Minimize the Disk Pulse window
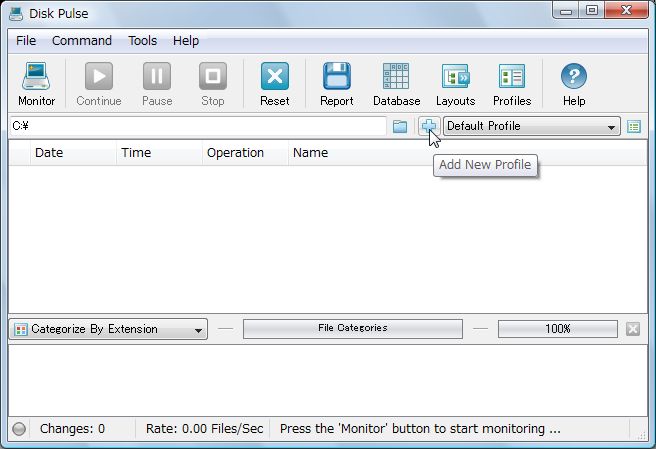 [x=566, y=10]
